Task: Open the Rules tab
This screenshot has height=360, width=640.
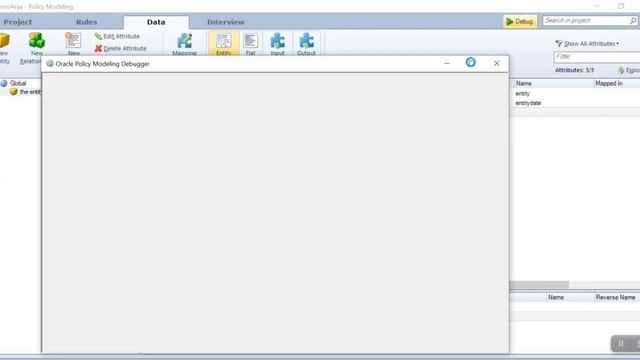Action: pos(87,22)
